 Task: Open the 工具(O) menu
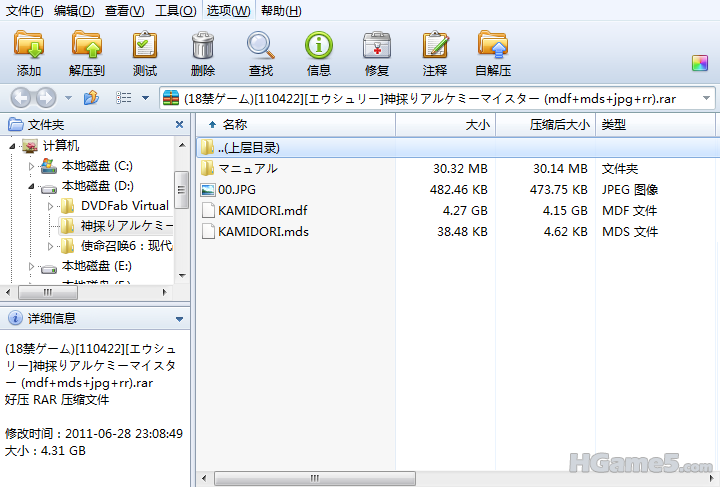click(175, 10)
